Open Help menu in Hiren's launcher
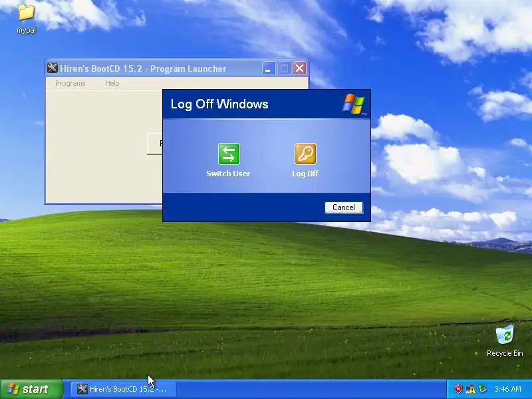 (112, 84)
